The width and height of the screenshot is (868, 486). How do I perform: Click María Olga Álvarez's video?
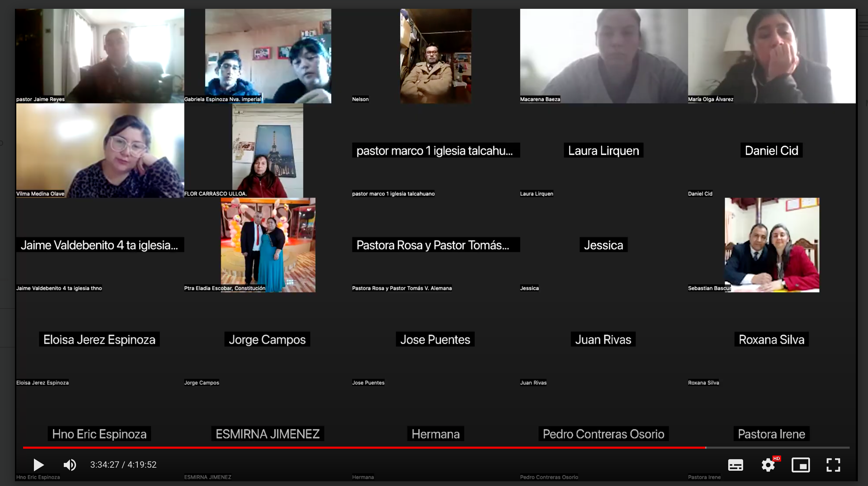pyautogui.click(x=772, y=56)
